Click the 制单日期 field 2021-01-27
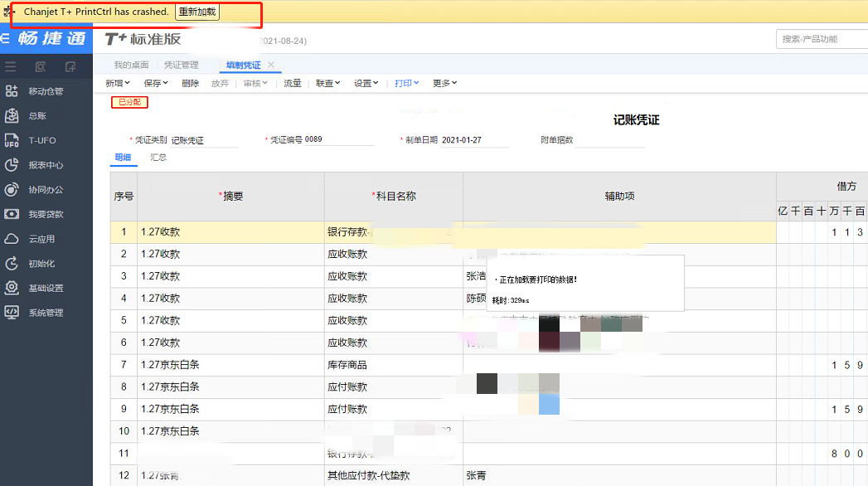This screenshot has width=868, height=486. [474, 140]
